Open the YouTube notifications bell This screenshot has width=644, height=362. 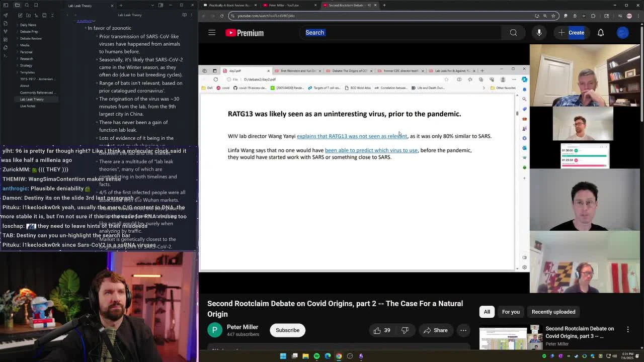pos(601,33)
